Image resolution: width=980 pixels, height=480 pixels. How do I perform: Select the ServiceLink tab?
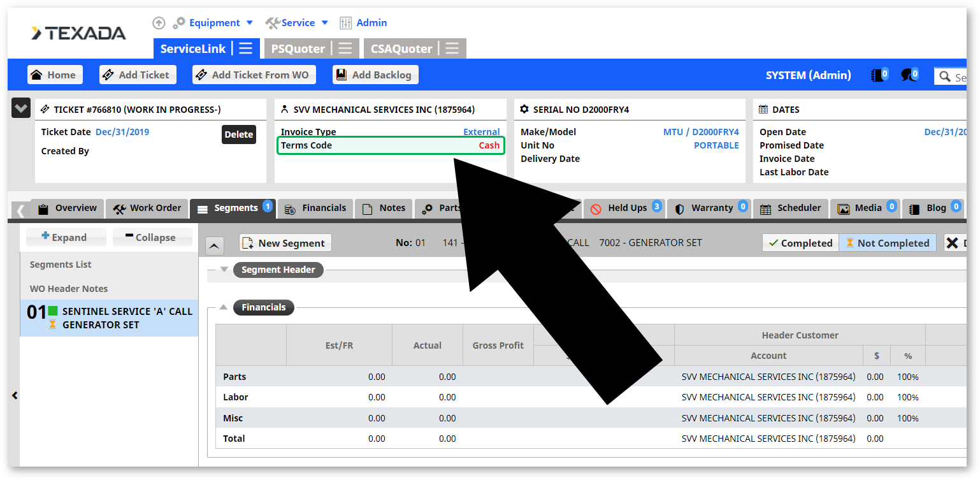click(x=193, y=48)
